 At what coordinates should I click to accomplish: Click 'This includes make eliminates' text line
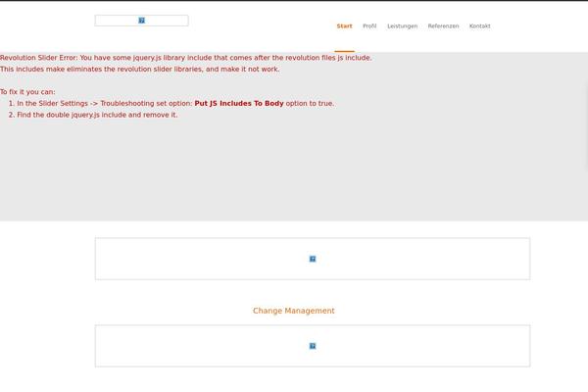click(140, 69)
